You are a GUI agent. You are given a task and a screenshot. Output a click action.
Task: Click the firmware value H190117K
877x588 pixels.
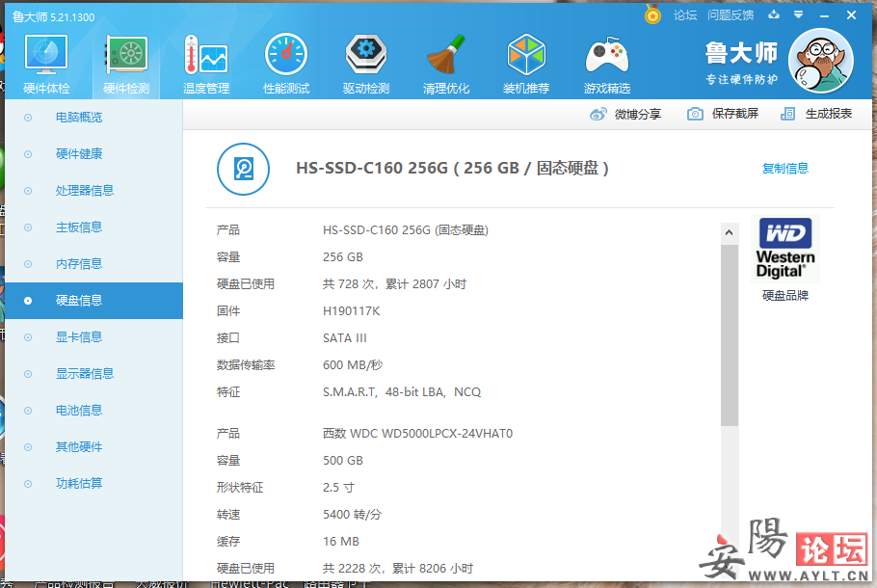[351, 311]
